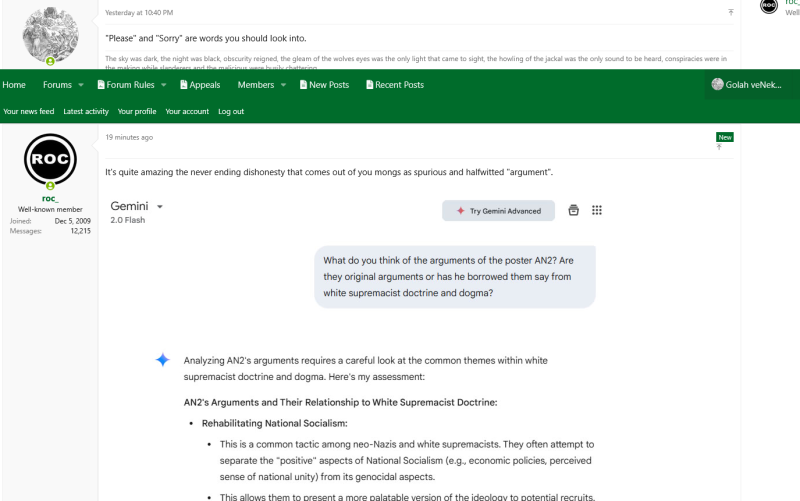Screen dimensions: 800x501
Task: Click the Try Gemini Advanced button
Action: [x=498, y=211]
